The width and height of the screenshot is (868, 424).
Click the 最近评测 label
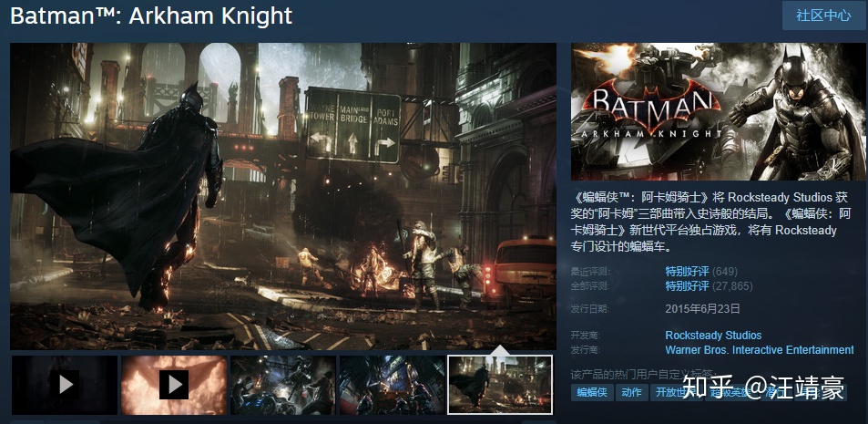tap(589, 272)
